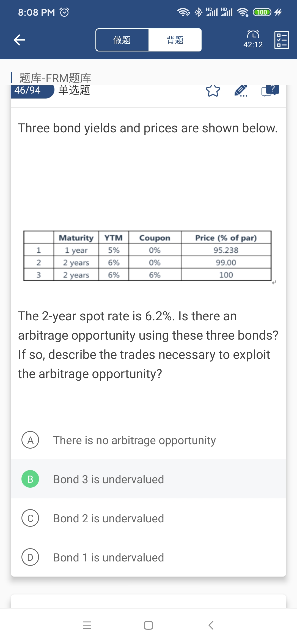Choose option C radio circle
Viewport: 297px width, 644px height.
pyautogui.click(x=30, y=518)
